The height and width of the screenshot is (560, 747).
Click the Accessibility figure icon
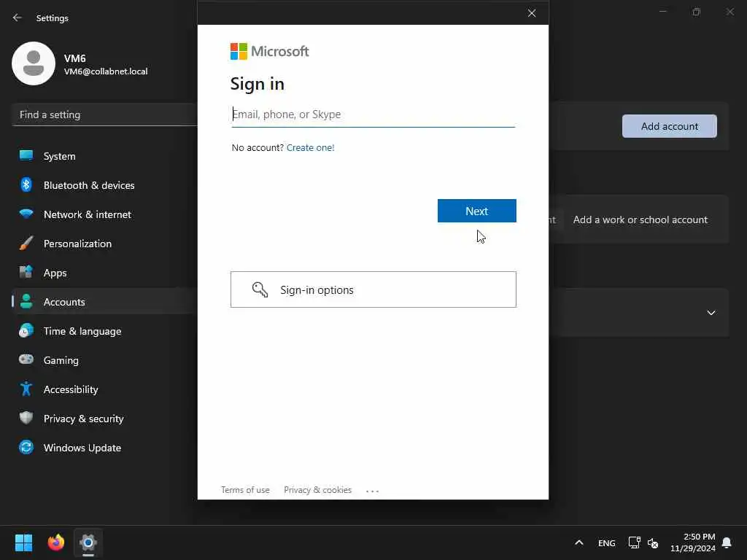[x=26, y=389]
